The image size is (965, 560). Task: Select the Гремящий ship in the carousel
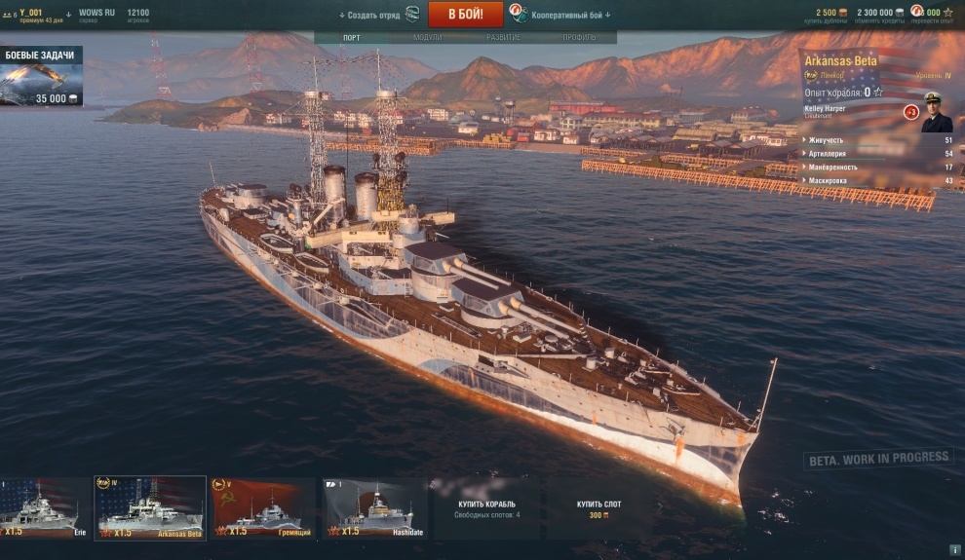coord(263,508)
